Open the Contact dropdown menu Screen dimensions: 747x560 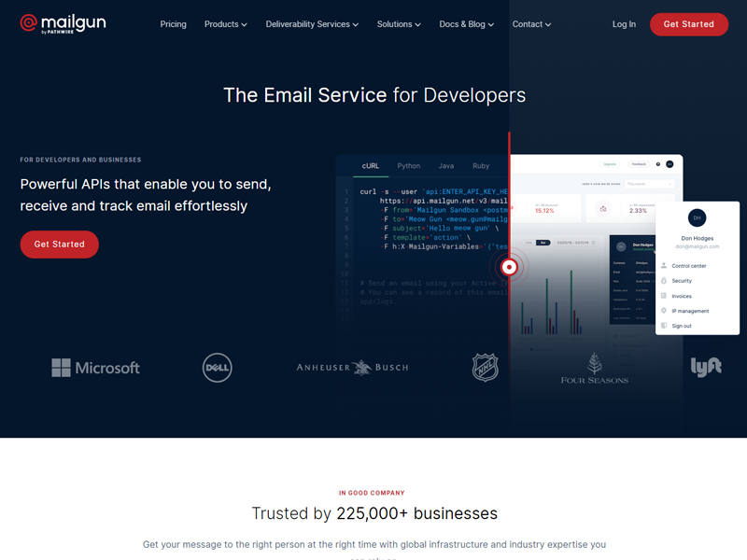pos(531,24)
